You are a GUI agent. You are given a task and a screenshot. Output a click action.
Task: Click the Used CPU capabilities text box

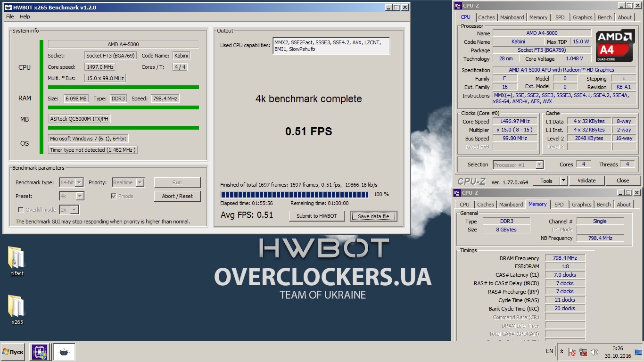[x=331, y=46]
